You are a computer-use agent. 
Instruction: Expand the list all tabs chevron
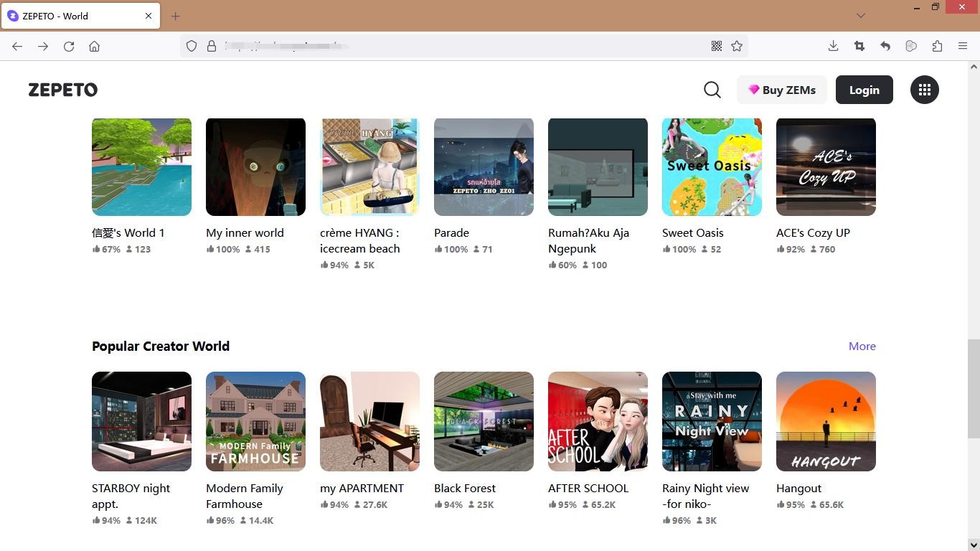point(860,16)
